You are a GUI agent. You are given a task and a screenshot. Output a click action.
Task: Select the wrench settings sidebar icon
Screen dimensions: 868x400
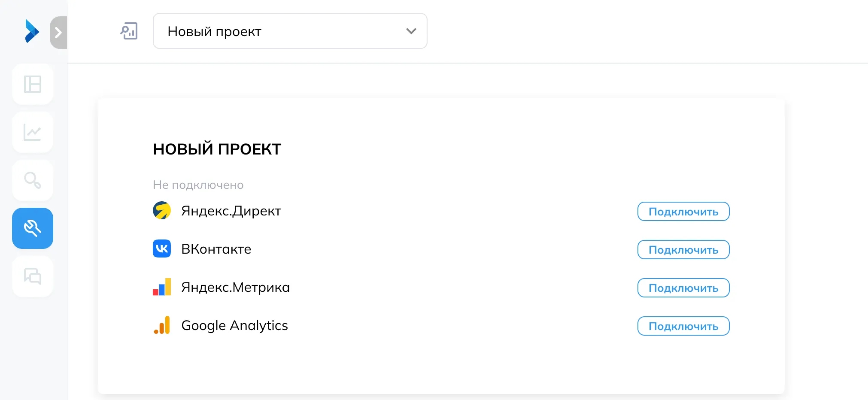[x=33, y=228]
